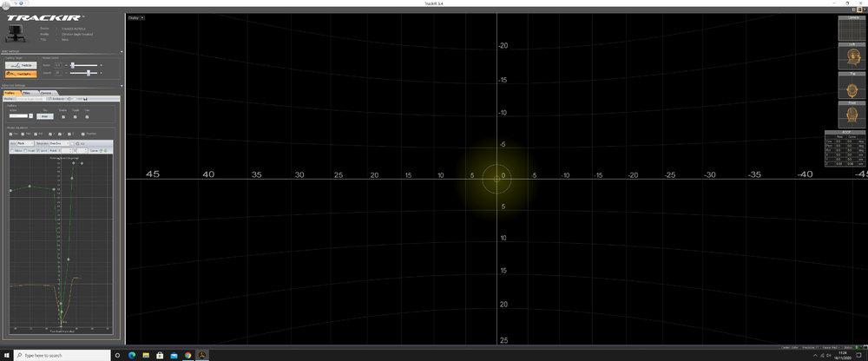Open Google Chrome from the taskbar

(187, 355)
